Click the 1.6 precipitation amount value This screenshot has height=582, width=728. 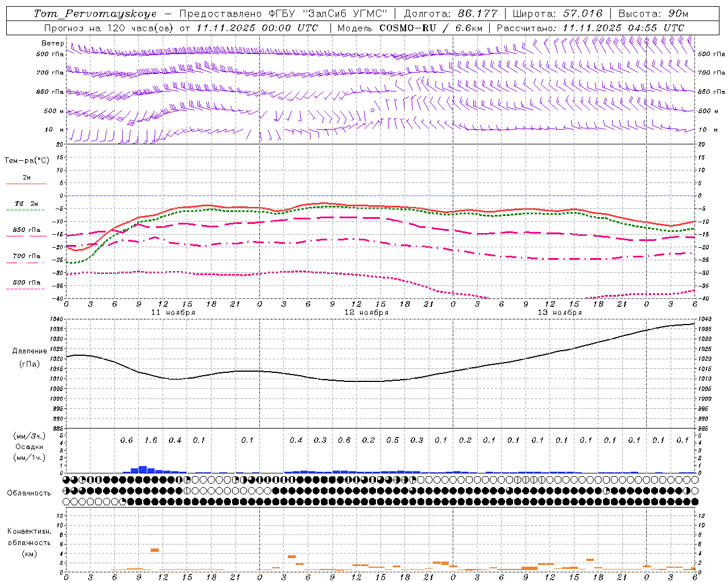[x=151, y=440]
